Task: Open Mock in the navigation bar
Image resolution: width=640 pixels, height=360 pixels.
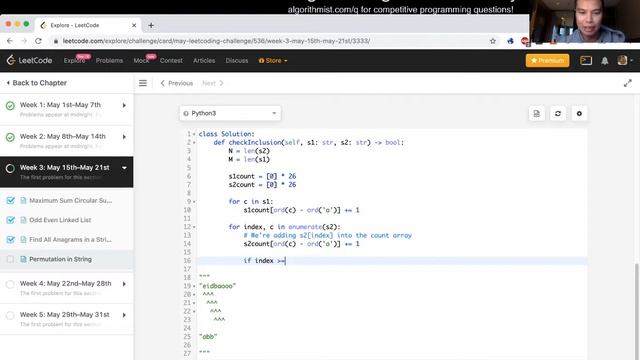Action: tap(141, 60)
